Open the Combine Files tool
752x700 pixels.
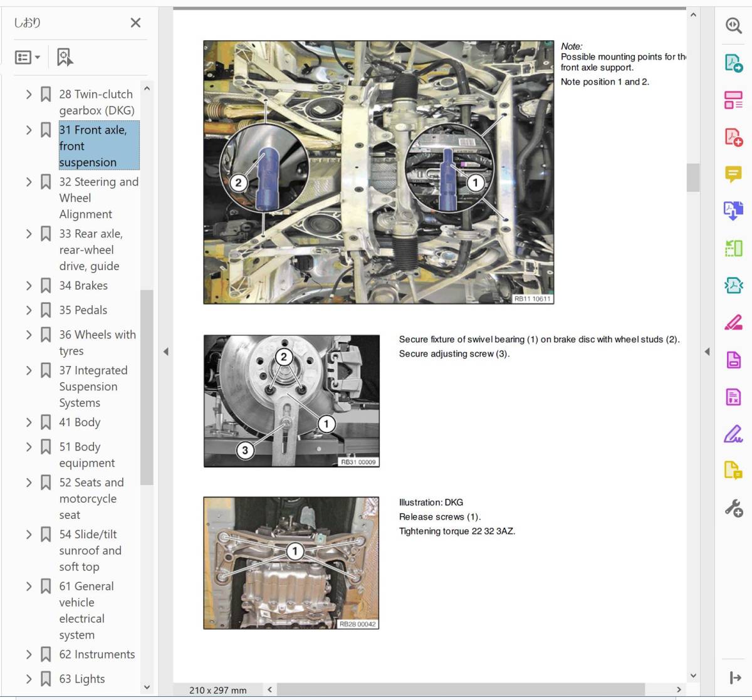[x=733, y=211]
